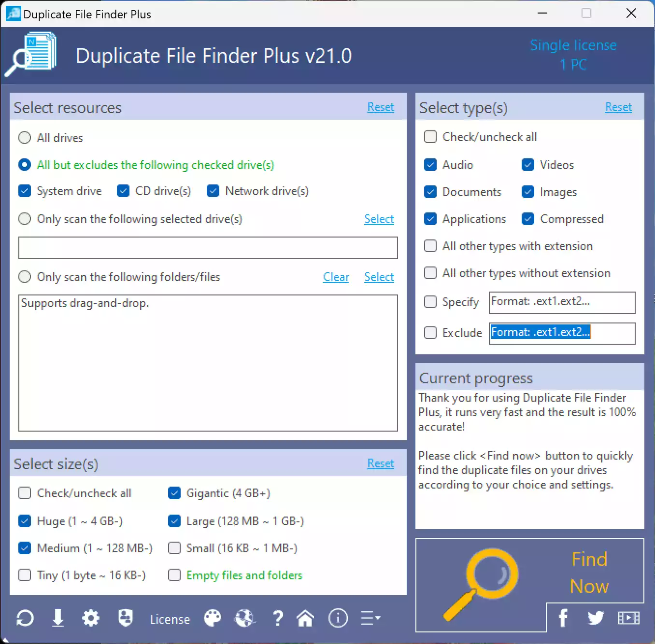Open help with the question mark icon

[278, 618]
